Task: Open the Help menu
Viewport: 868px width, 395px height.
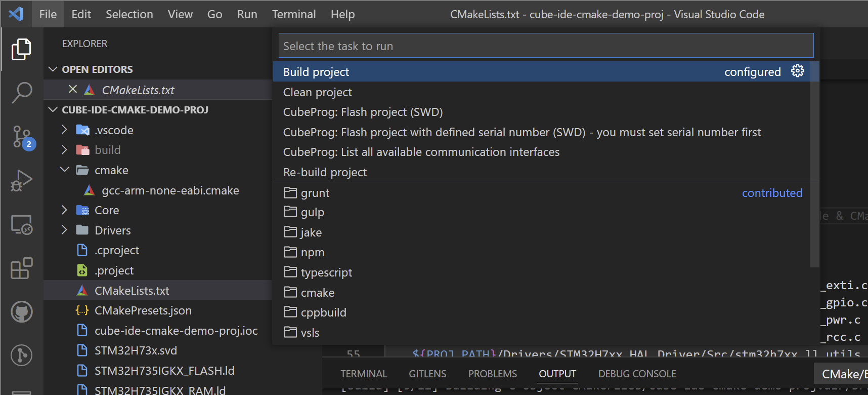Action: click(x=343, y=14)
